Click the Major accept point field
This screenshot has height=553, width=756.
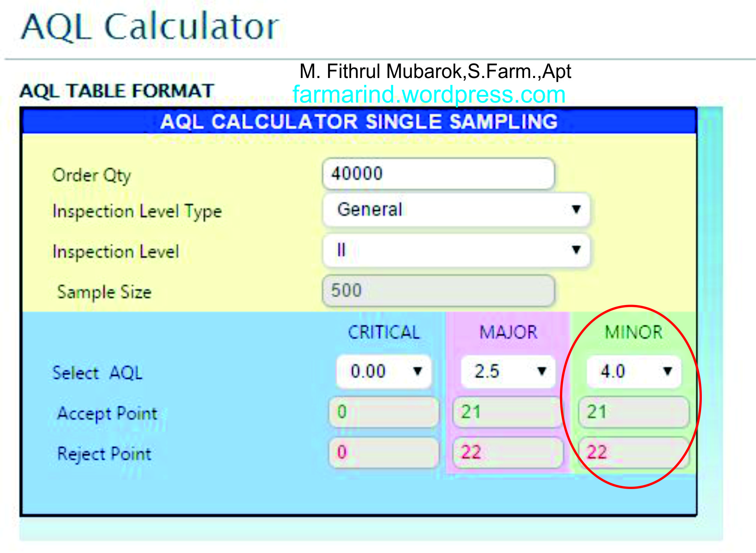tap(507, 412)
